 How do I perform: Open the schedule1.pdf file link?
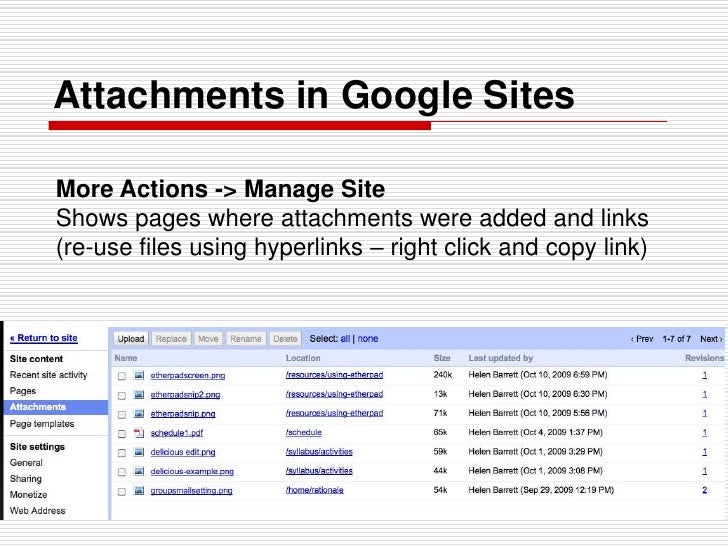click(176, 433)
